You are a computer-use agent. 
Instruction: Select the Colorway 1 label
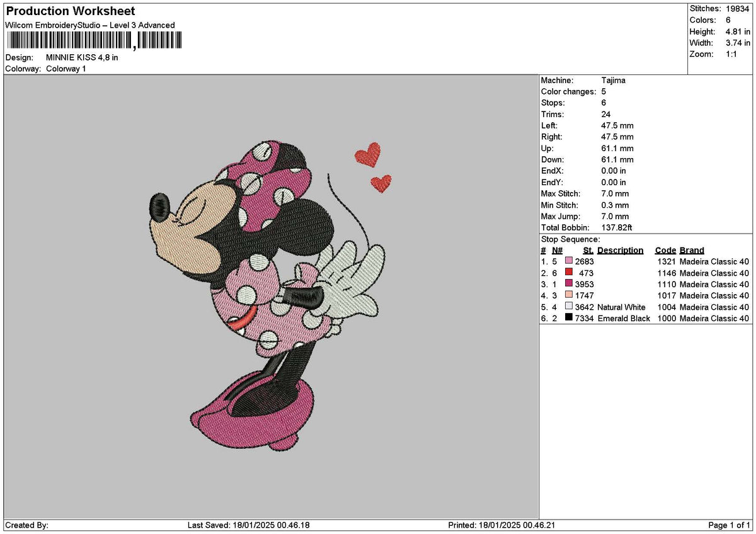66,67
